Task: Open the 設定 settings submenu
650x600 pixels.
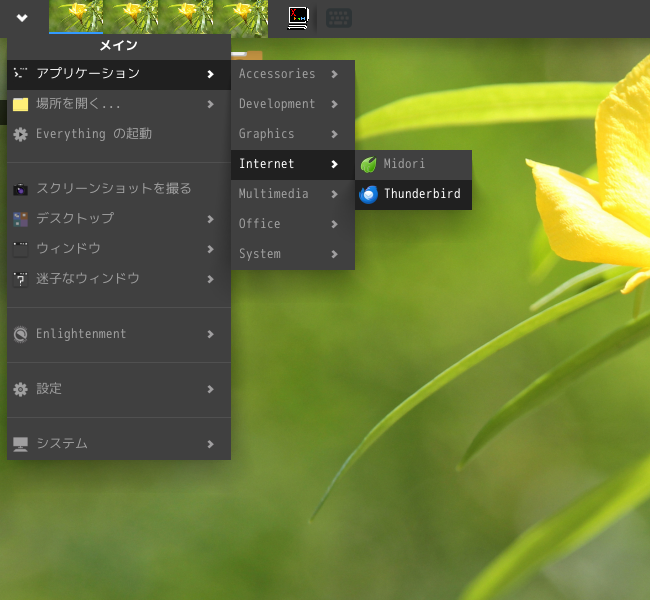Action: [x=119, y=389]
